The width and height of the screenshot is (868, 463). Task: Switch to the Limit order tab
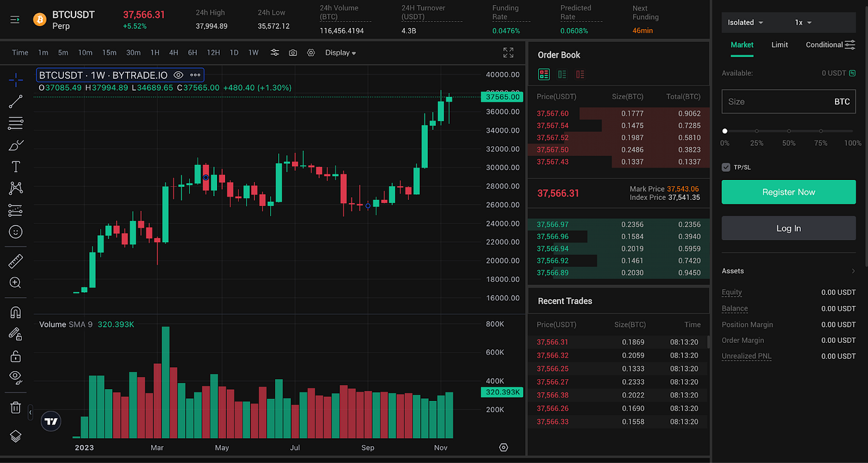pyautogui.click(x=779, y=45)
